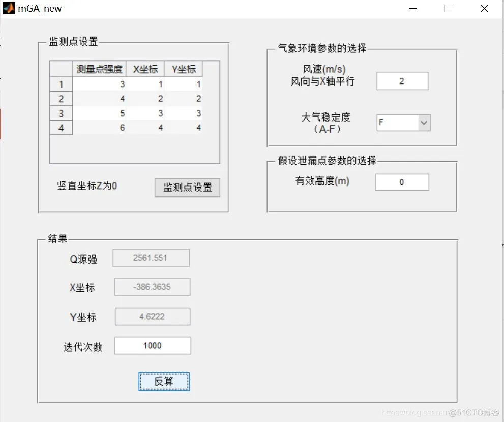The height and width of the screenshot is (422, 504).
Task: Click the Q源强 result field showing 2561.551
Action: coord(151,258)
